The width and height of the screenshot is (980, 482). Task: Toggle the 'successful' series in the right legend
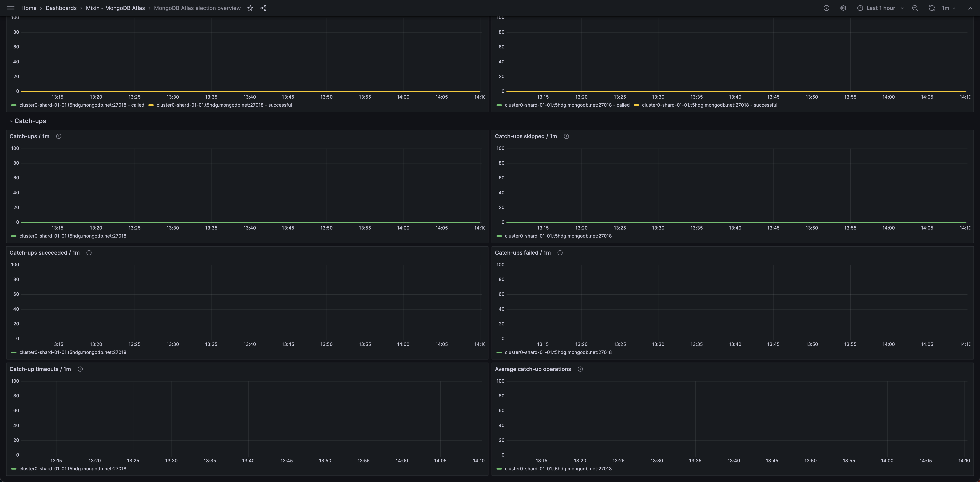pyautogui.click(x=709, y=105)
